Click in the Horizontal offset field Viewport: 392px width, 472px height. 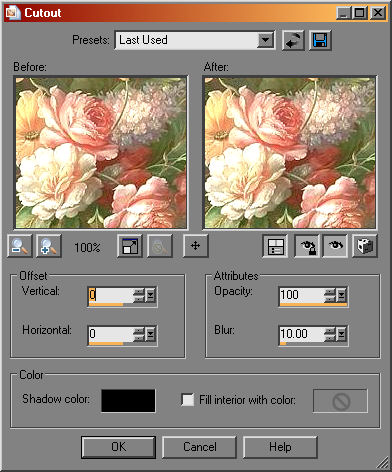pos(111,333)
